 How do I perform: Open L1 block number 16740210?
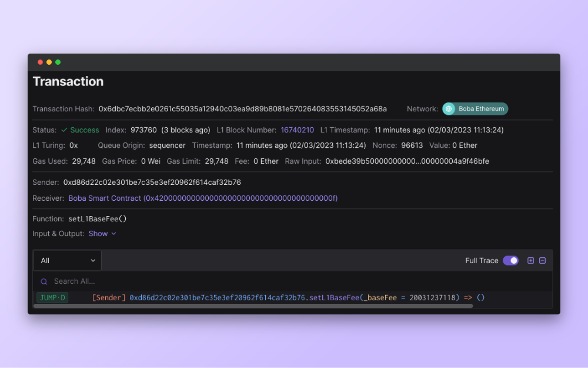297,130
